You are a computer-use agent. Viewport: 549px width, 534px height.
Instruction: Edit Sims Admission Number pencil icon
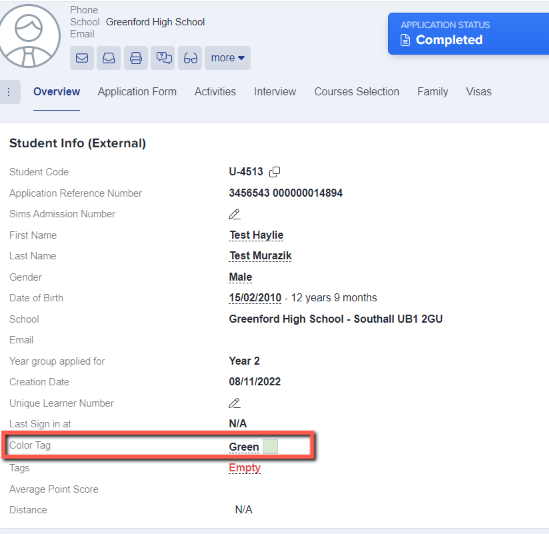[x=234, y=214]
